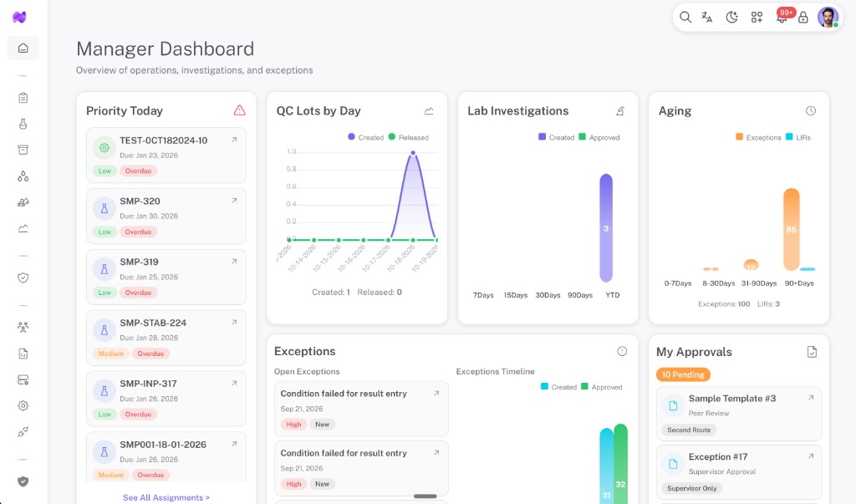Toggle Approved legend in Exceptions Timeline
Image resolution: width=856 pixels, height=504 pixels.
(602, 387)
